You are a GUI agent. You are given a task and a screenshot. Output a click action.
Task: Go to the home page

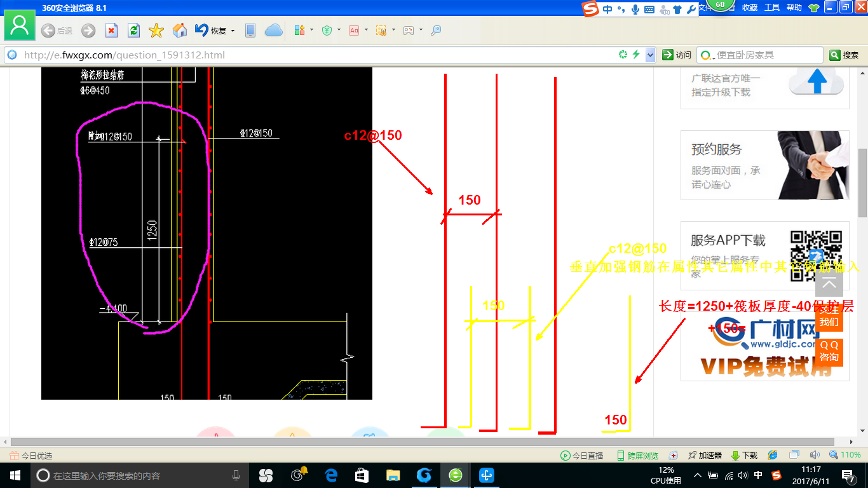click(180, 30)
